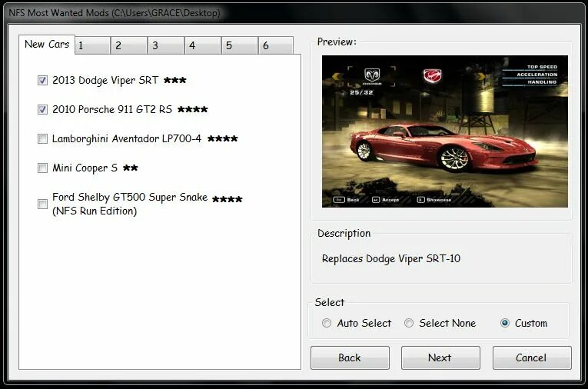This screenshot has width=588, height=389.
Task: Click the red Viper emblem in the preview
Action: 433,76
